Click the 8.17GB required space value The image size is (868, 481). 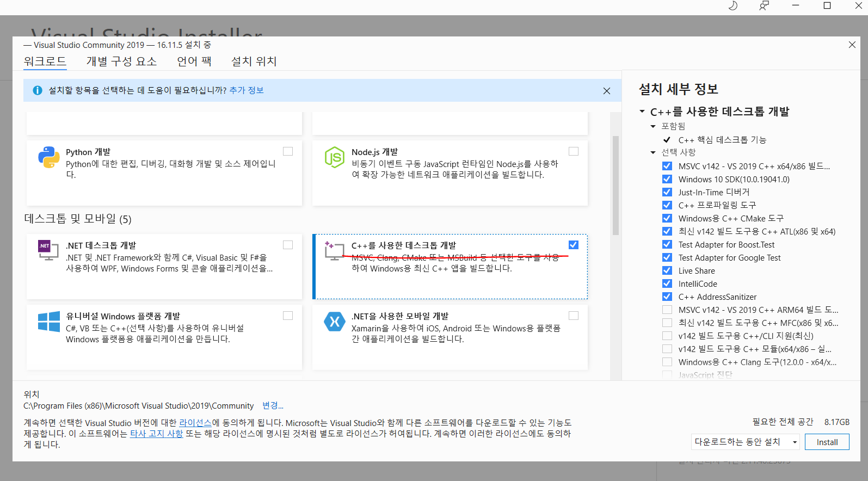tap(837, 422)
